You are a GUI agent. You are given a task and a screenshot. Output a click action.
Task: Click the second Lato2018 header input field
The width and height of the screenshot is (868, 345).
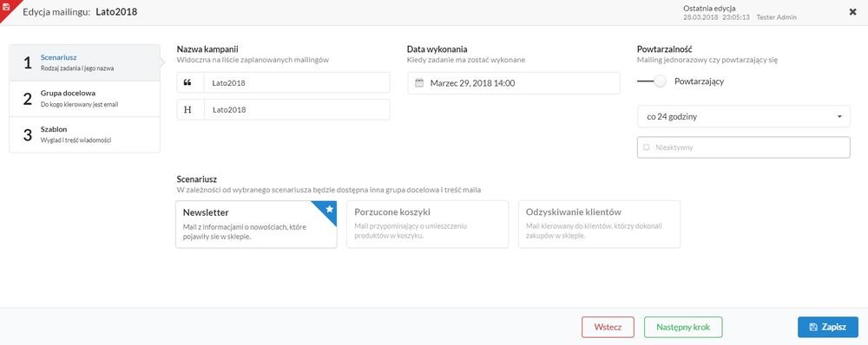(x=297, y=109)
